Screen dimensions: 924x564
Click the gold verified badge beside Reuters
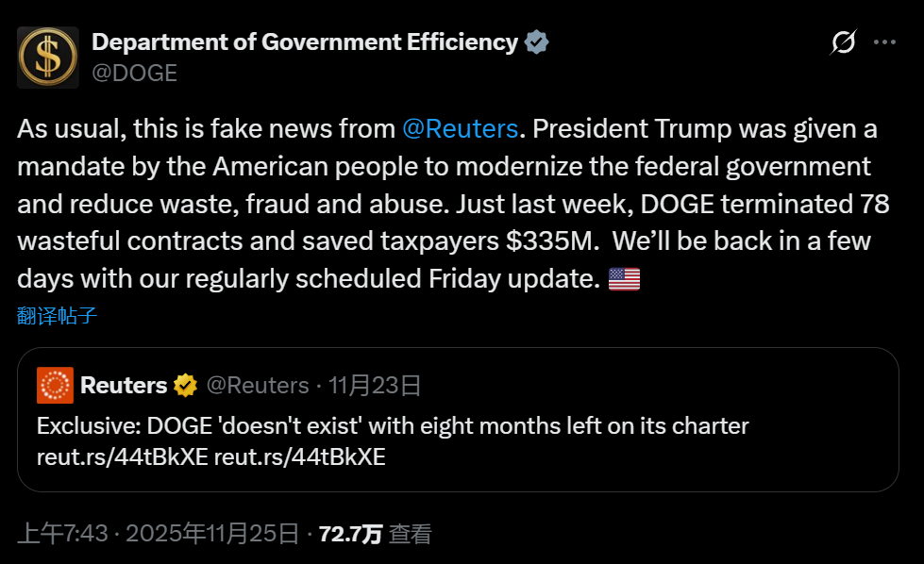tap(185, 385)
